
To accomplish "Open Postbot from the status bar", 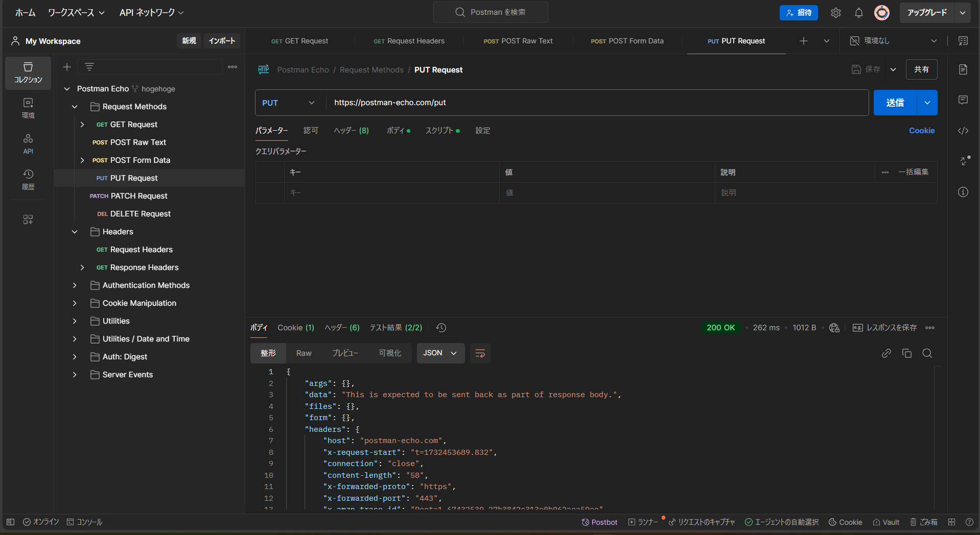I will pyautogui.click(x=599, y=522).
